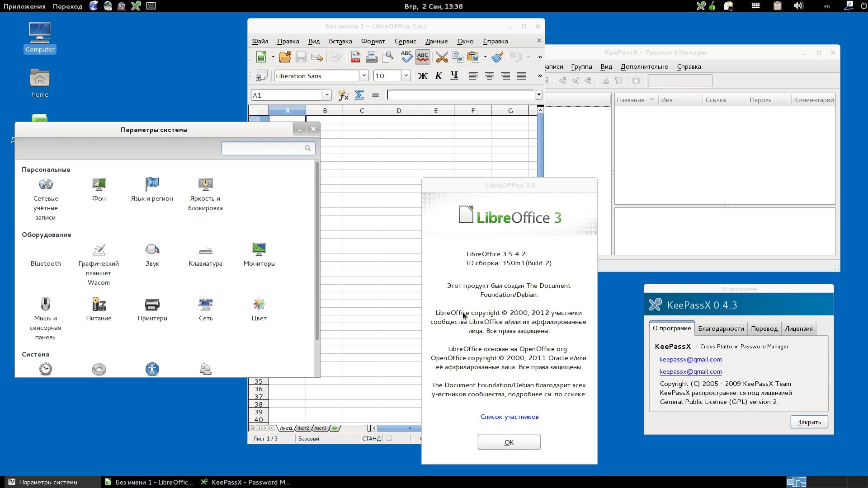Image resolution: width=868 pixels, height=488 pixels.
Task: Open the Paste options dropdown arrow
Action: click(485, 57)
